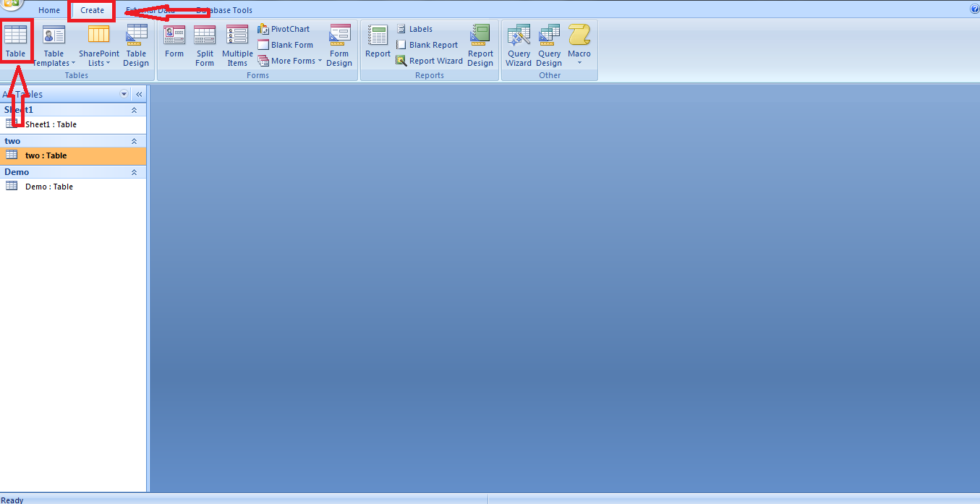Collapse the two group
The width and height of the screenshot is (980, 504).
point(134,141)
